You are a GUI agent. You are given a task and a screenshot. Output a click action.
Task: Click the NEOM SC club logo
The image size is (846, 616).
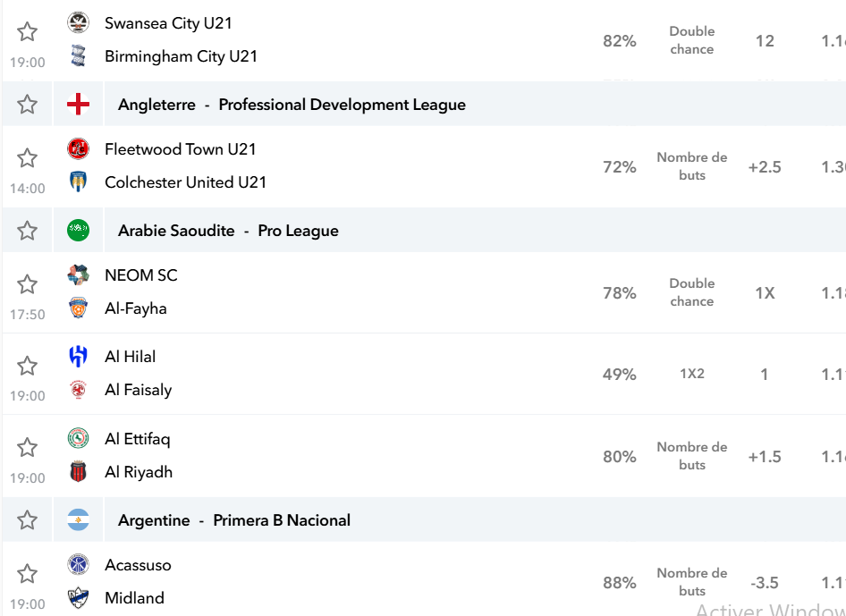pyautogui.click(x=78, y=275)
